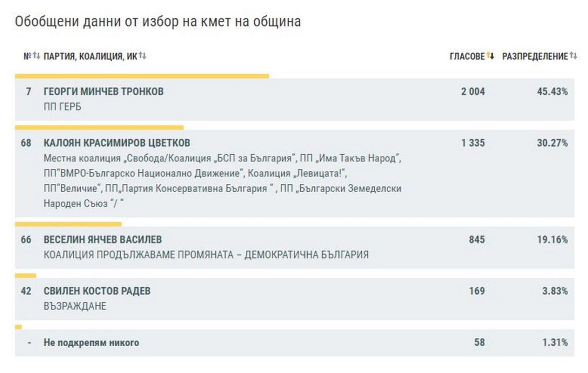Screen dimensions: 588x373
Task: Click the yellow bar above the Василев row
Action: (68, 224)
